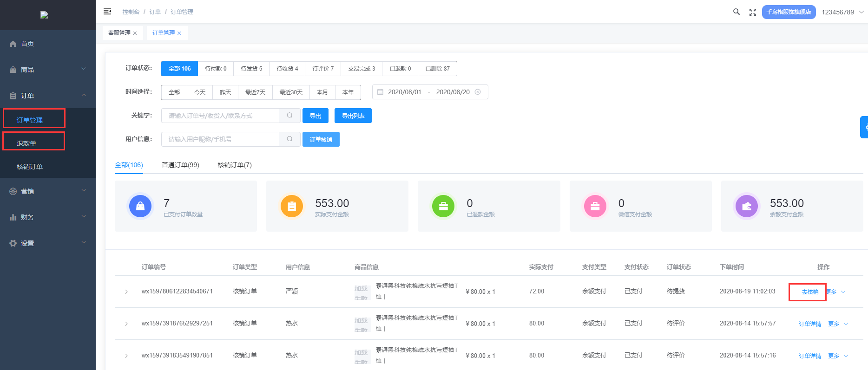The height and width of the screenshot is (370, 868).
Task: Click the green 已退款金额 briefcase icon
Action: 443,206
